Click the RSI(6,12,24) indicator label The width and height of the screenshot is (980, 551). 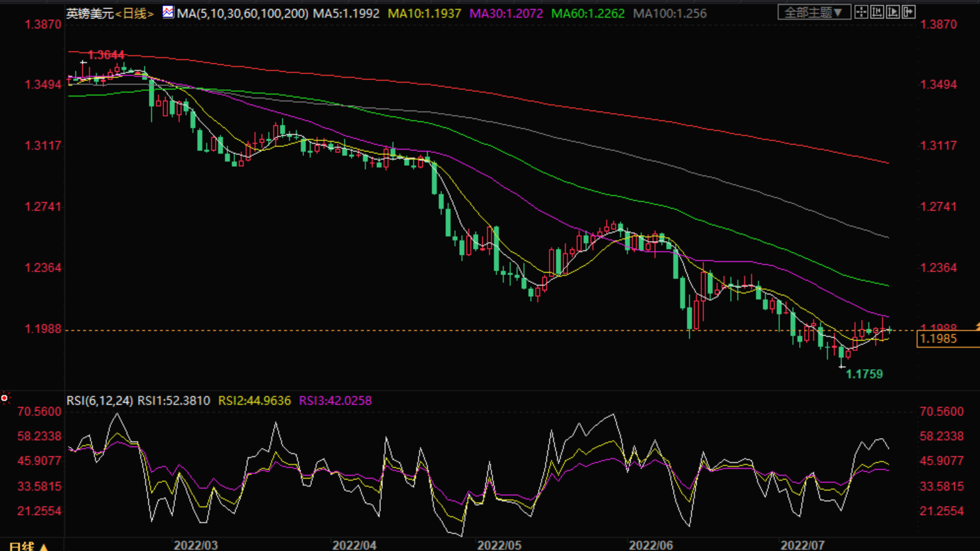click(x=100, y=401)
